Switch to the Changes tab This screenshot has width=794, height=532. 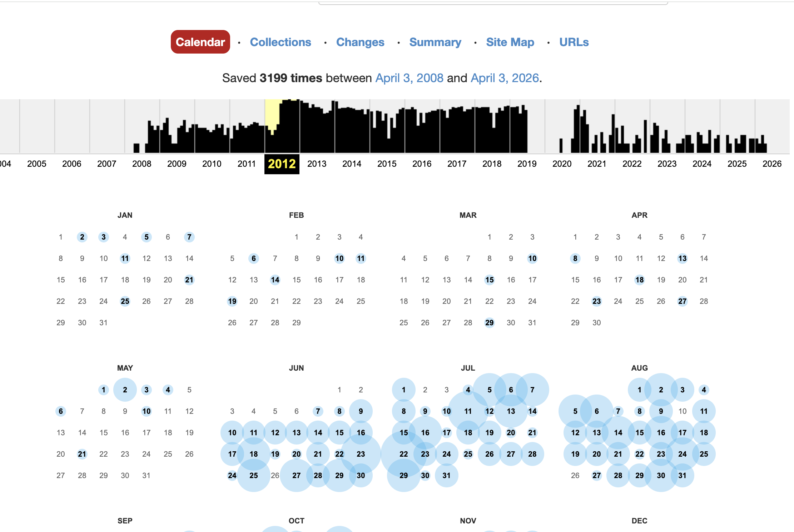coord(360,42)
